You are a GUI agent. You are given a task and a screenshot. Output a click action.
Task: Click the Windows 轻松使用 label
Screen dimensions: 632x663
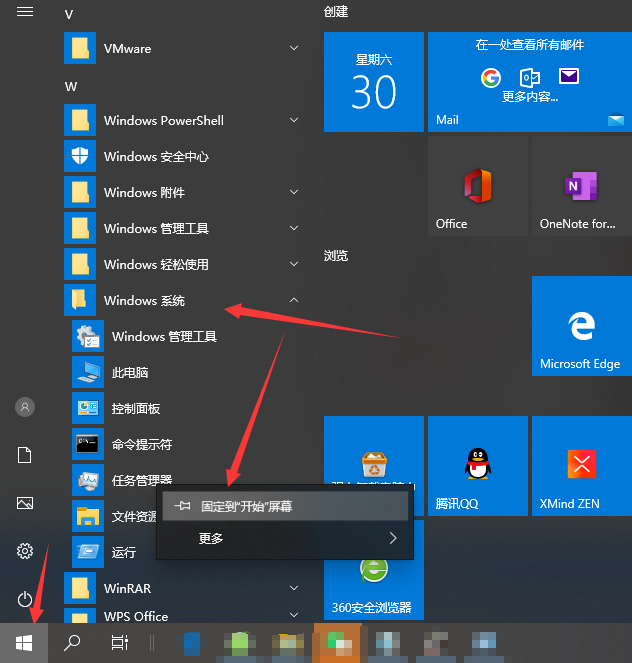[x=156, y=264]
